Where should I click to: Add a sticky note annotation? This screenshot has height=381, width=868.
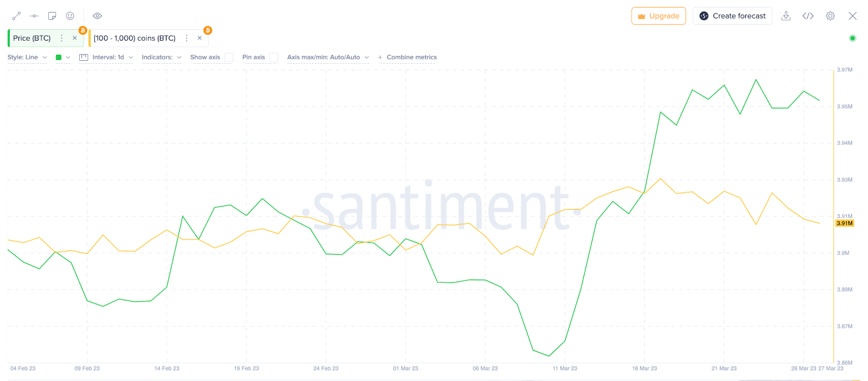pos(52,16)
